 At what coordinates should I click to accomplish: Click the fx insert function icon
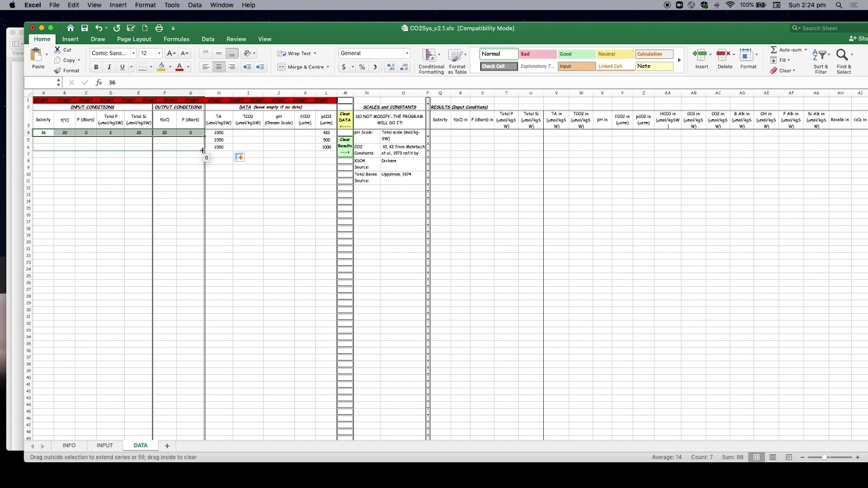coord(99,82)
